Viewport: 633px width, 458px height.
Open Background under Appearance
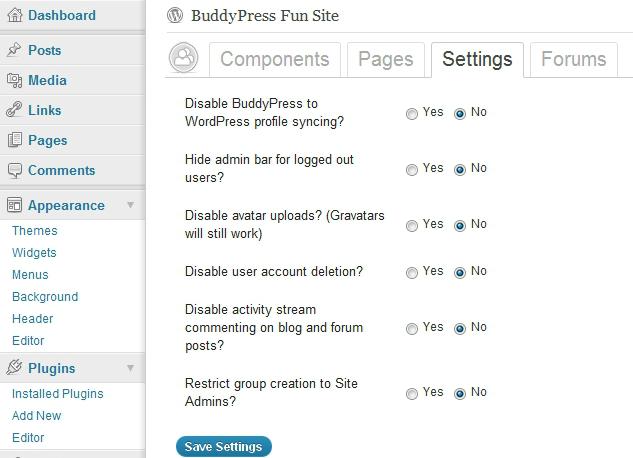[45, 297]
